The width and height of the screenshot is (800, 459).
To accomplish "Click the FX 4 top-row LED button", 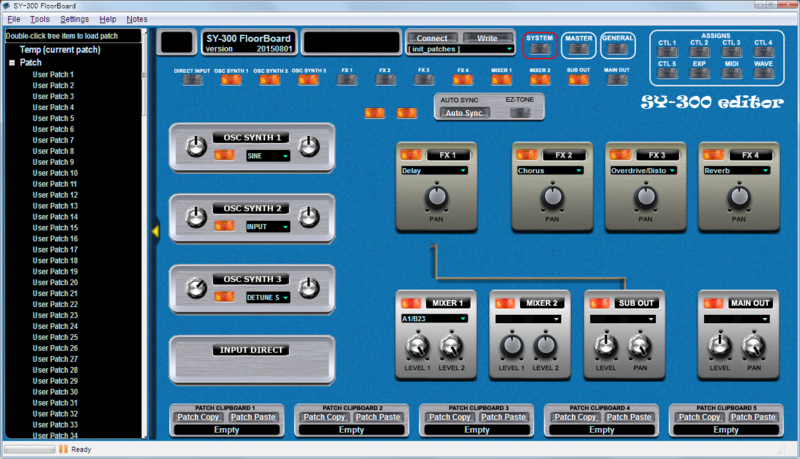I will [x=463, y=80].
